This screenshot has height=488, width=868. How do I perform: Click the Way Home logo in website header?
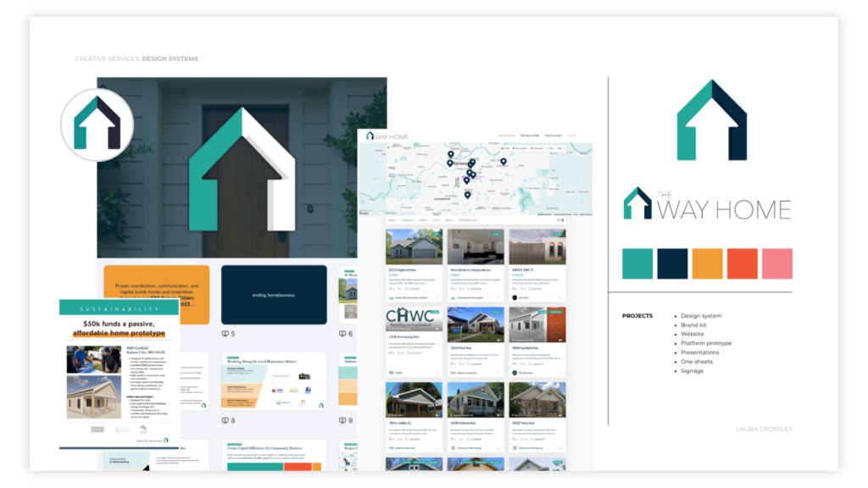(x=387, y=136)
